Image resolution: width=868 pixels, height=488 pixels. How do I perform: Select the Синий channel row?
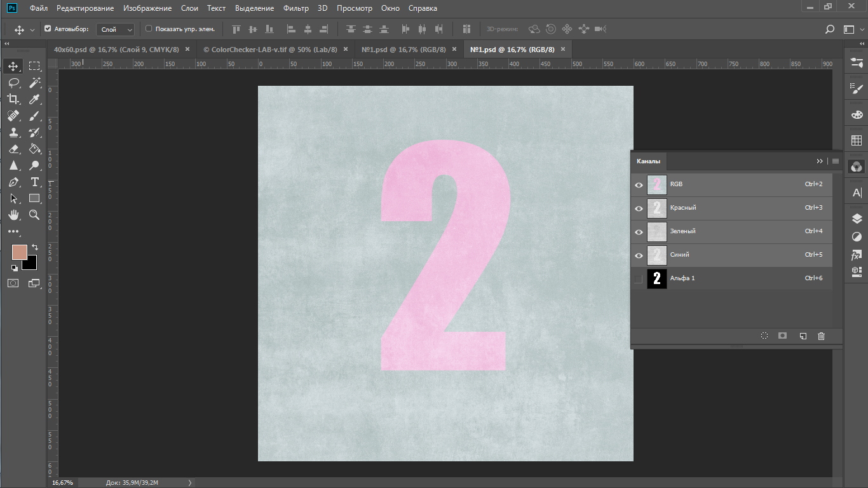(x=731, y=255)
